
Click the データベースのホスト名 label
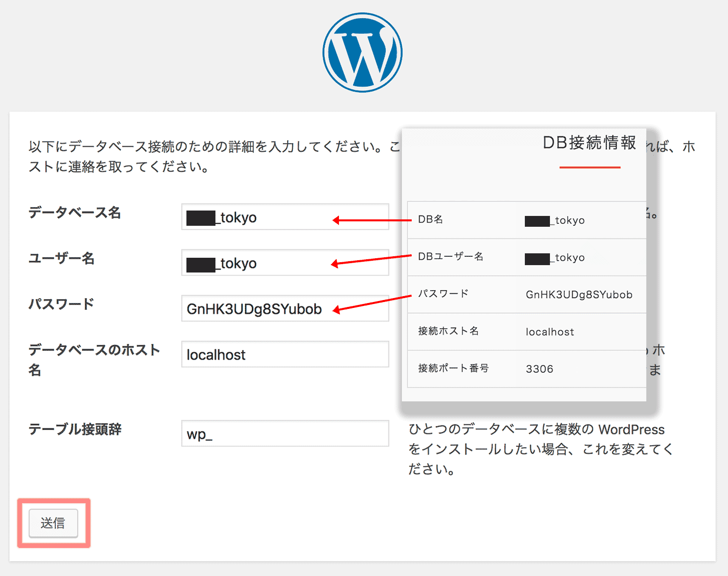tap(94, 360)
